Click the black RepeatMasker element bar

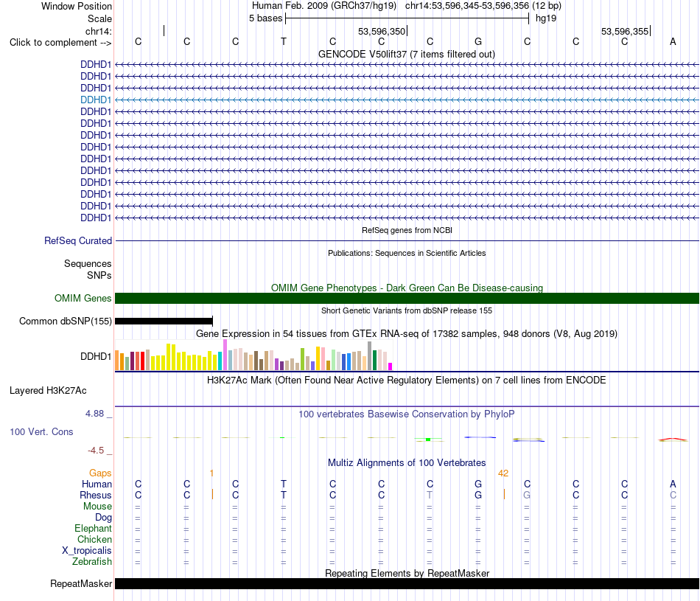tap(407, 583)
